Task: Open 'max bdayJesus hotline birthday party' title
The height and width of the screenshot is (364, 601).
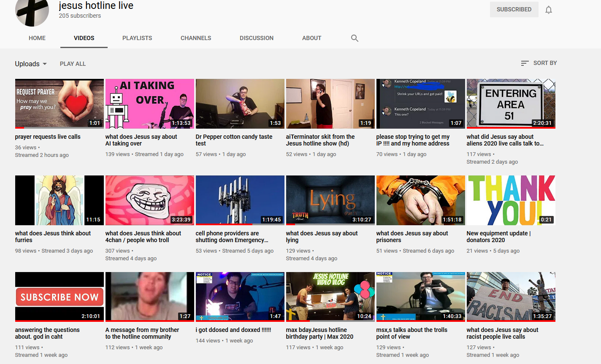Action: click(320, 333)
